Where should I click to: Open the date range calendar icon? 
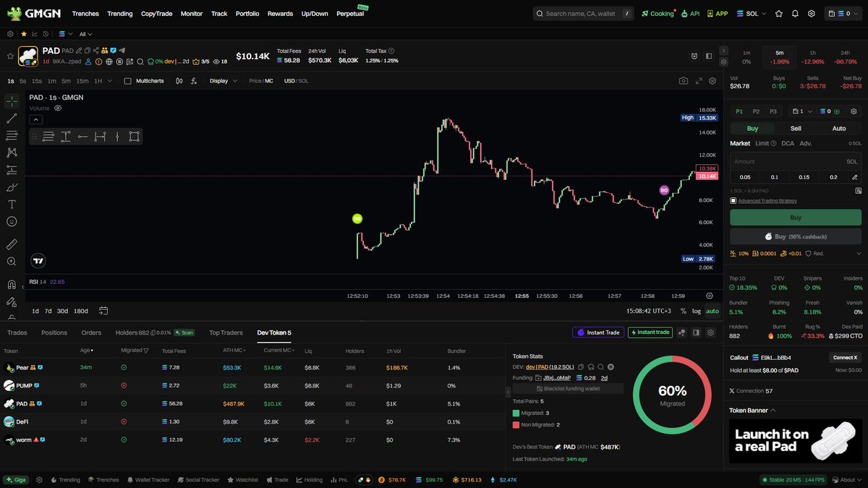103,311
